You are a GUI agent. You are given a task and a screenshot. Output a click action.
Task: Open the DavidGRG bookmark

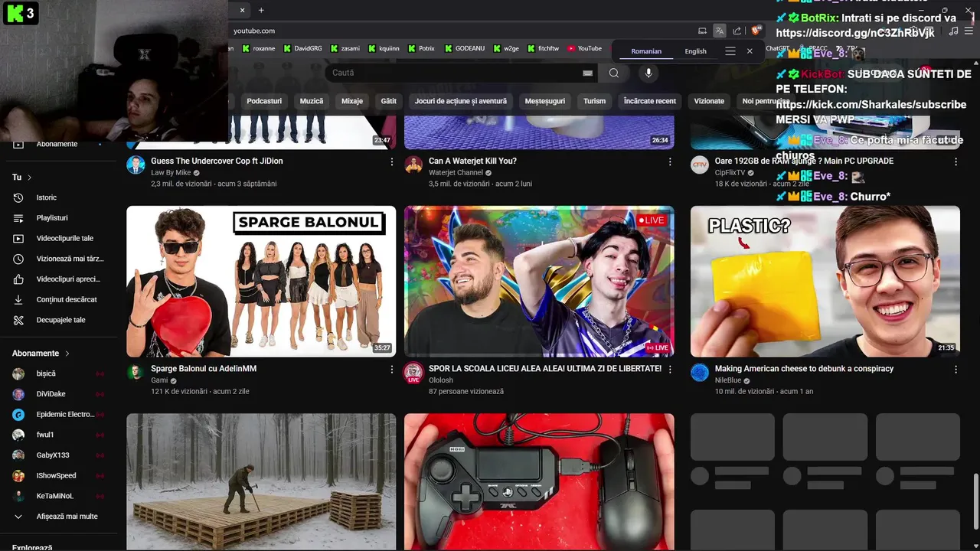click(302, 48)
